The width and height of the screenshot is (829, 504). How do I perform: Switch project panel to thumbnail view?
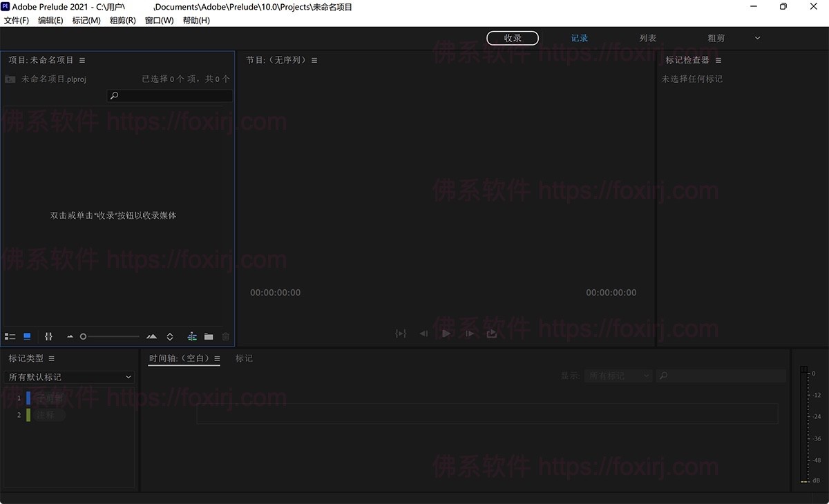pyautogui.click(x=26, y=336)
